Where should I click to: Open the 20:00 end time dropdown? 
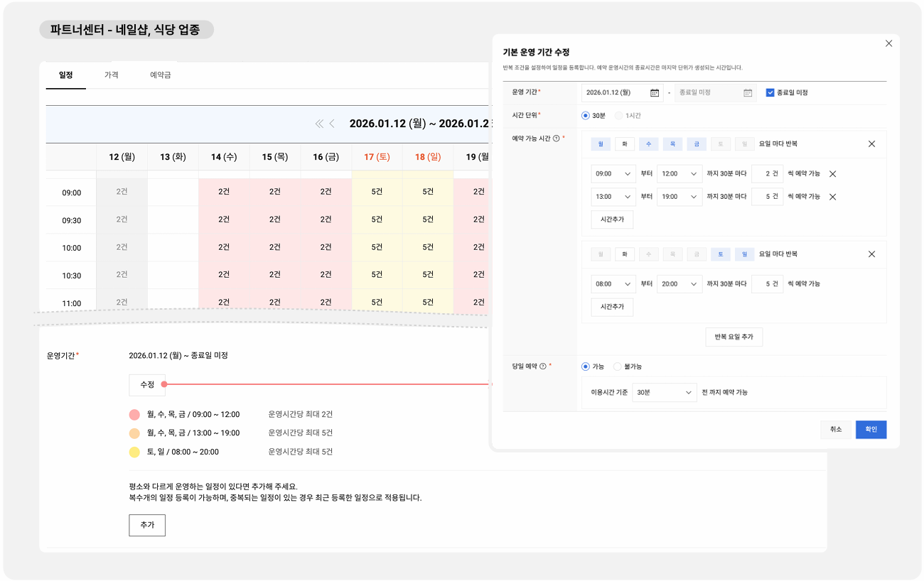[679, 284]
